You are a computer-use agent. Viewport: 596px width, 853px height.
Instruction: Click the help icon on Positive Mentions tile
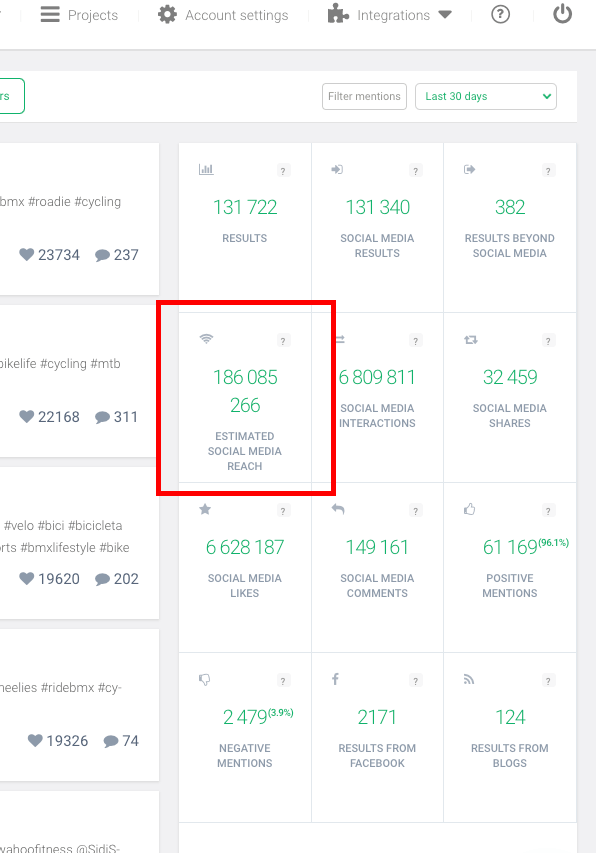(548, 511)
